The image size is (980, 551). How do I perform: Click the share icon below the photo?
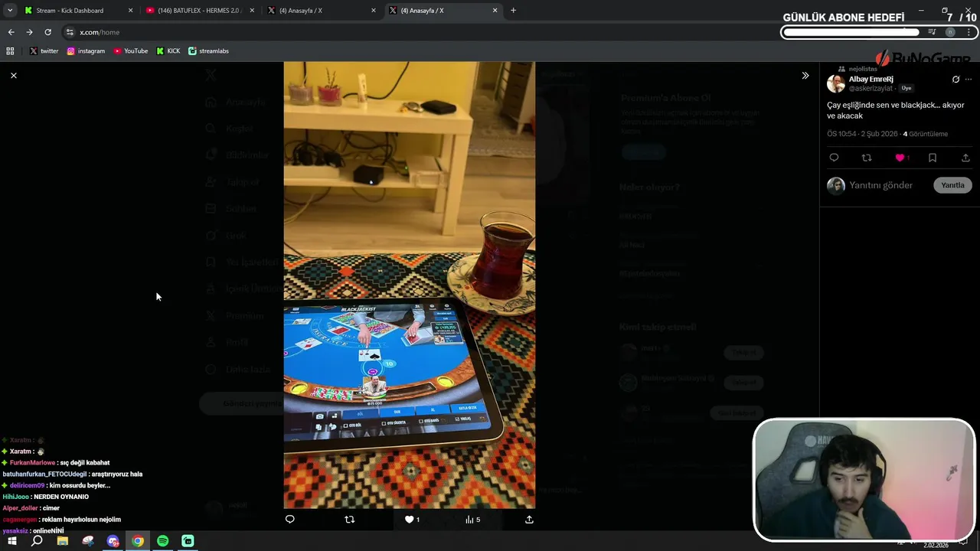tap(529, 519)
